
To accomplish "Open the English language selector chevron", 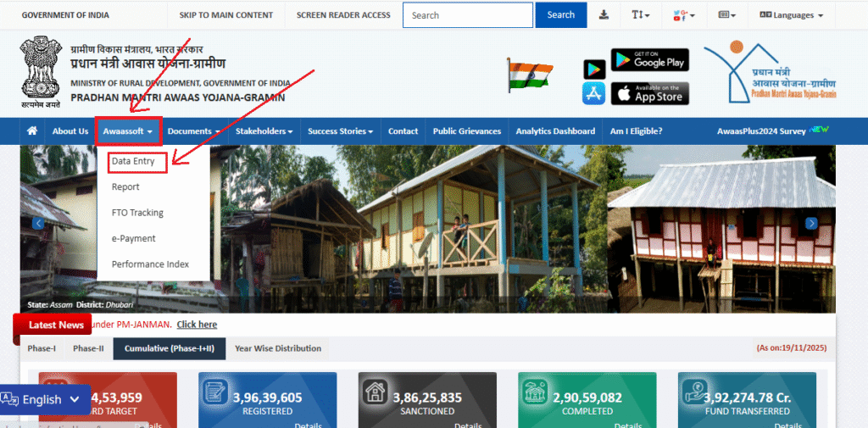I will 75,399.
